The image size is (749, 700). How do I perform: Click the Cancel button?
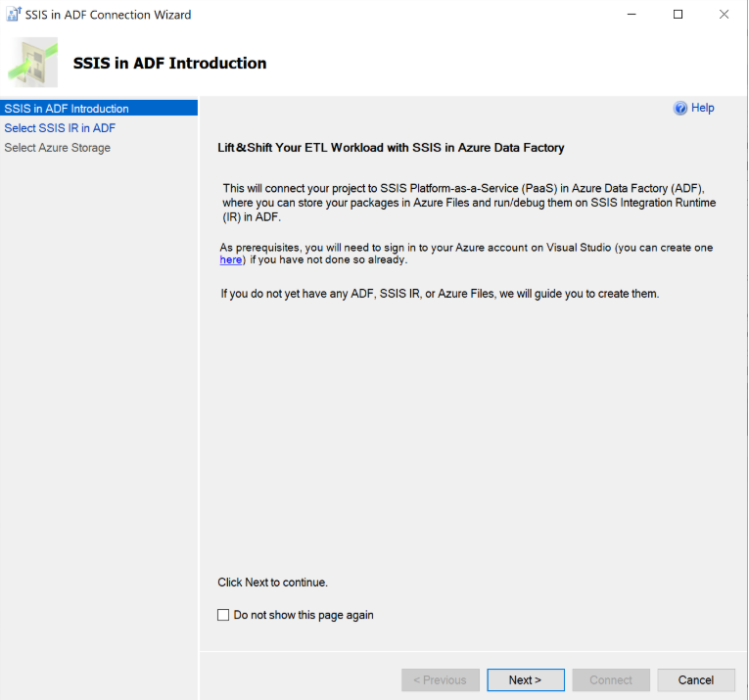pyautogui.click(x=696, y=680)
